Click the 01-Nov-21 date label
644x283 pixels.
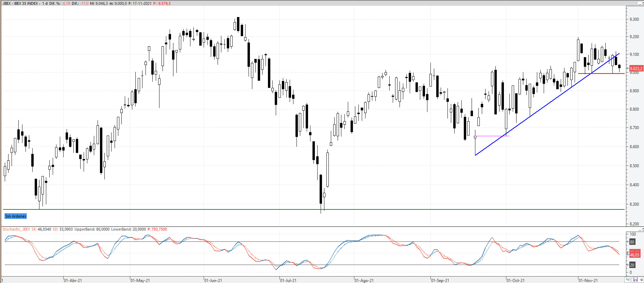coord(588,281)
